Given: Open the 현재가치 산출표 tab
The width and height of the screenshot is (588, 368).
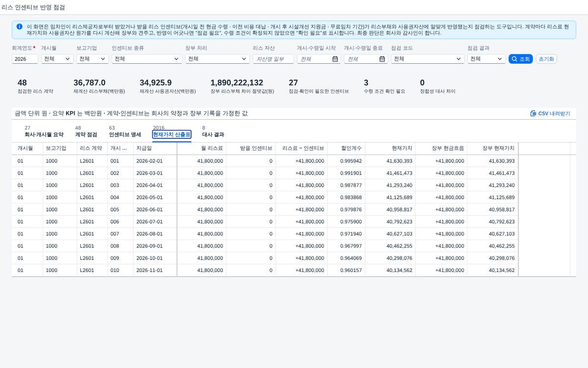Looking at the screenshot, I should coord(171,134).
